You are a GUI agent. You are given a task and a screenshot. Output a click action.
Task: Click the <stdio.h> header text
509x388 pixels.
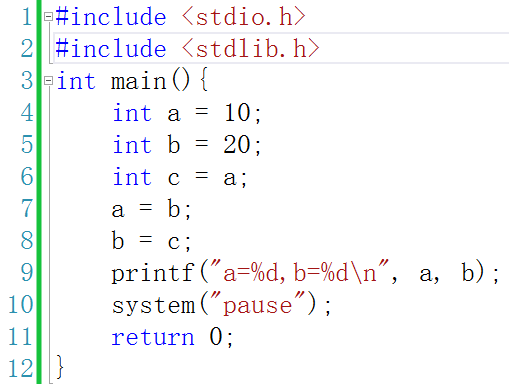pos(243,17)
